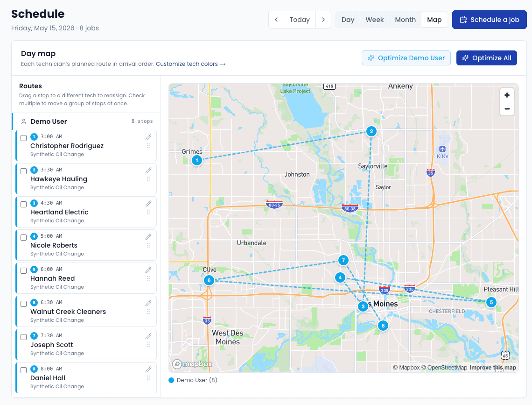532x405 pixels.
Task: Select the Demo User route header
Action: [x=86, y=121]
